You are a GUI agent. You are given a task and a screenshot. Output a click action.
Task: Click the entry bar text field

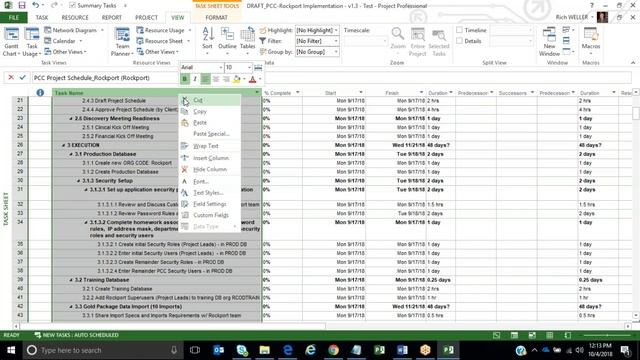point(331,78)
